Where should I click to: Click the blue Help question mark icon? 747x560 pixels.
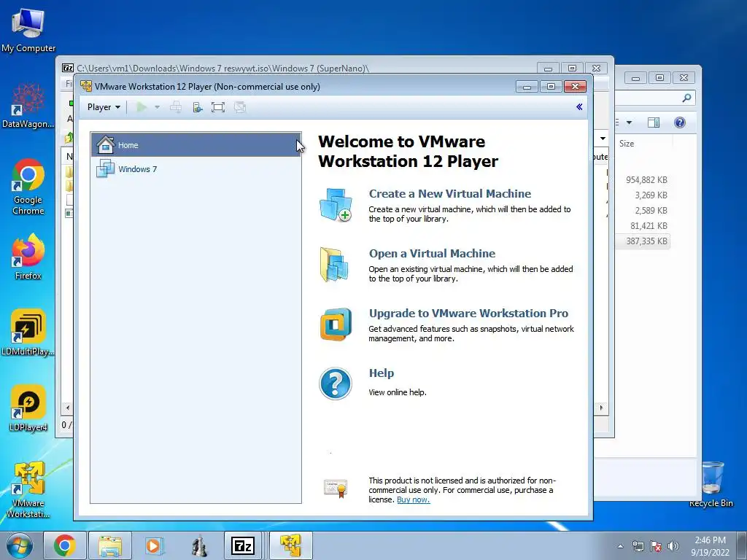(336, 384)
